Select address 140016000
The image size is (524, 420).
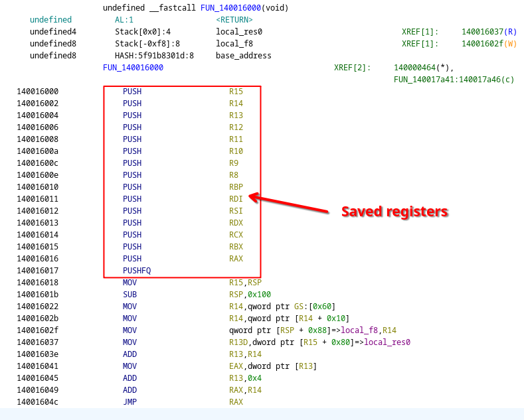[38, 92]
